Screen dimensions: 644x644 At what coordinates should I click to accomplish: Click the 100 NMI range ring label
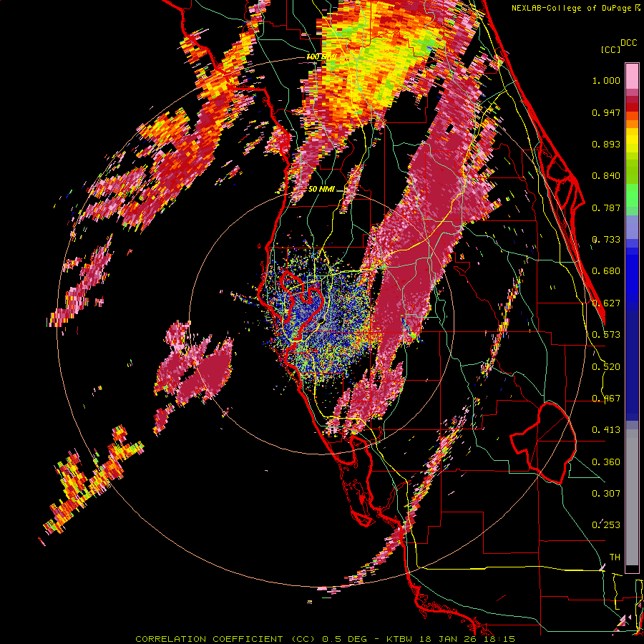coord(321,57)
